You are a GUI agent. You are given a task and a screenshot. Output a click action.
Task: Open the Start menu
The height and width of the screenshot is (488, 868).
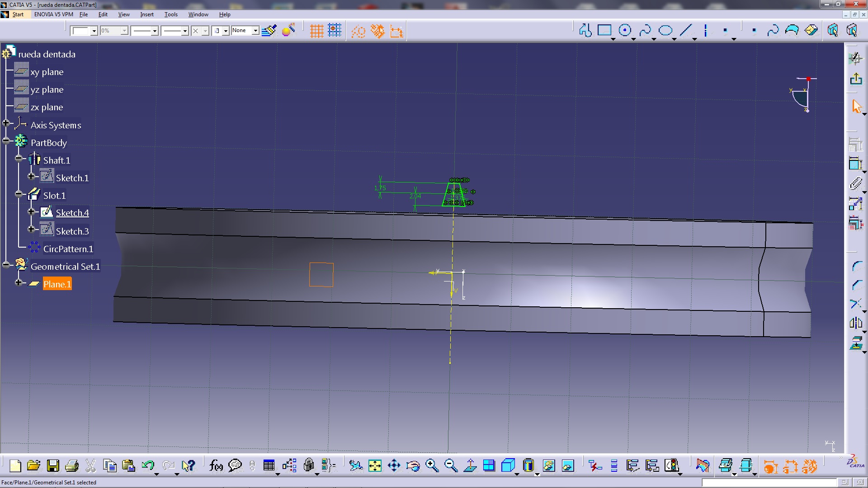click(x=18, y=14)
